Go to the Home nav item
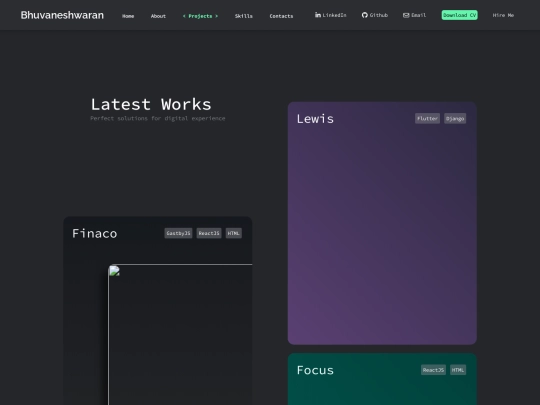The width and height of the screenshot is (540, 405). [x=128, y=16]
